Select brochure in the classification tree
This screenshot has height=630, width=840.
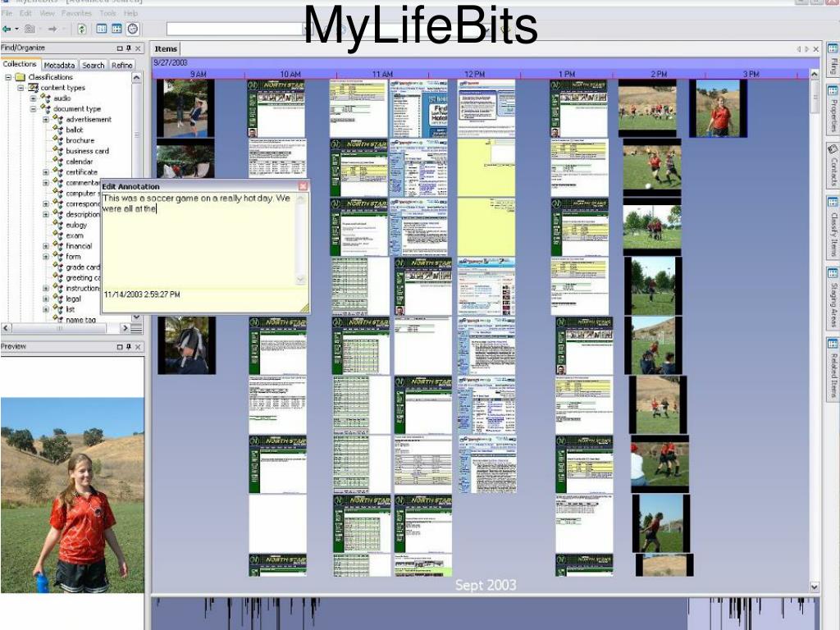coord(80,140)
